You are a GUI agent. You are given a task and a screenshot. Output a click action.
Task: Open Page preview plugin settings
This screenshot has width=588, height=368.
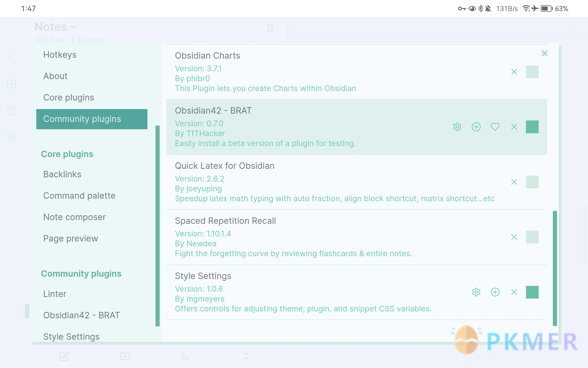(x=92, y=239)
